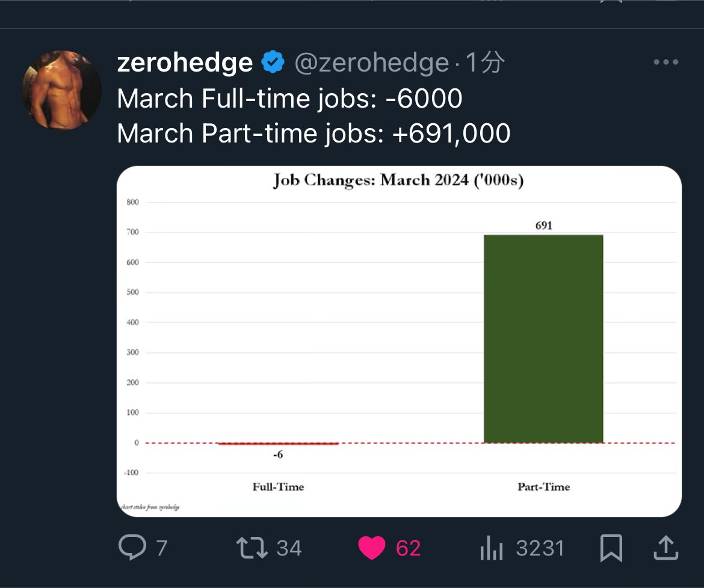This screenshot has height=588, width=704.
Task: Open zerohedge display name
Action: (185, 63)
